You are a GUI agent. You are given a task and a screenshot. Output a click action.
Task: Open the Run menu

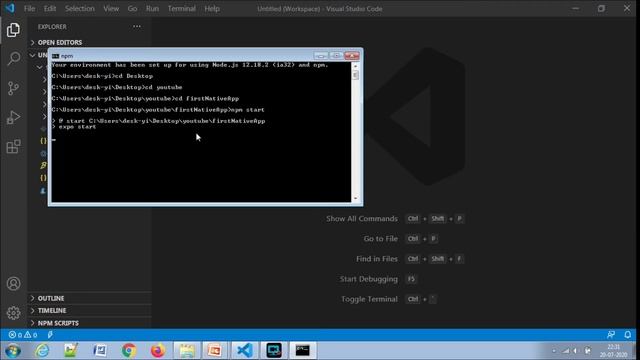(x=152, y=9)
